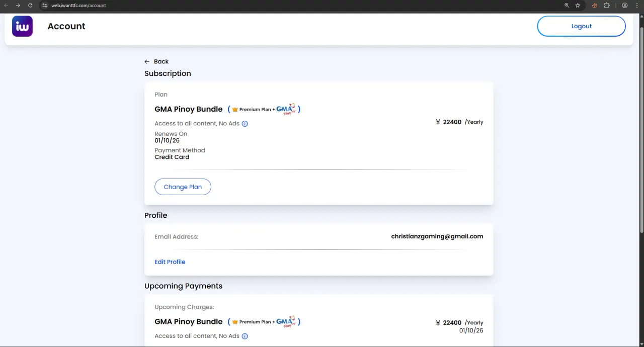Click GMA Pinoy Bundle title in Subscription card
This screenshot has height=347, width=644.
[x=189, y=109]
